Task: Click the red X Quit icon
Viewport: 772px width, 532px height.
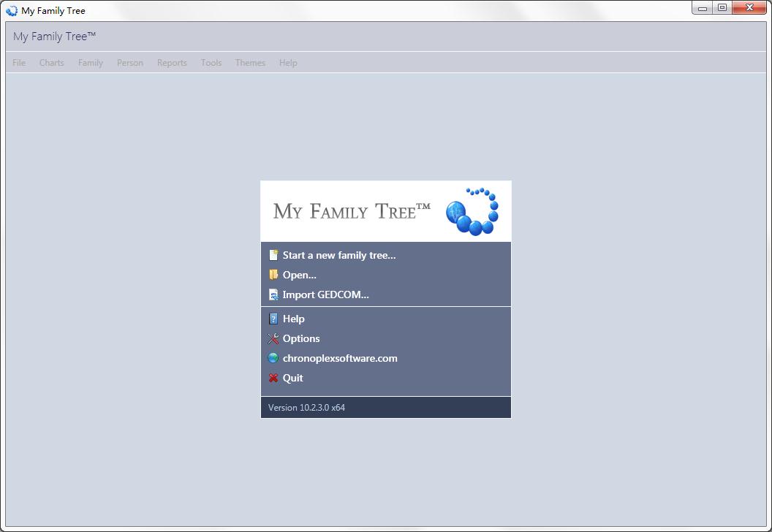Action: click(273, 378)
